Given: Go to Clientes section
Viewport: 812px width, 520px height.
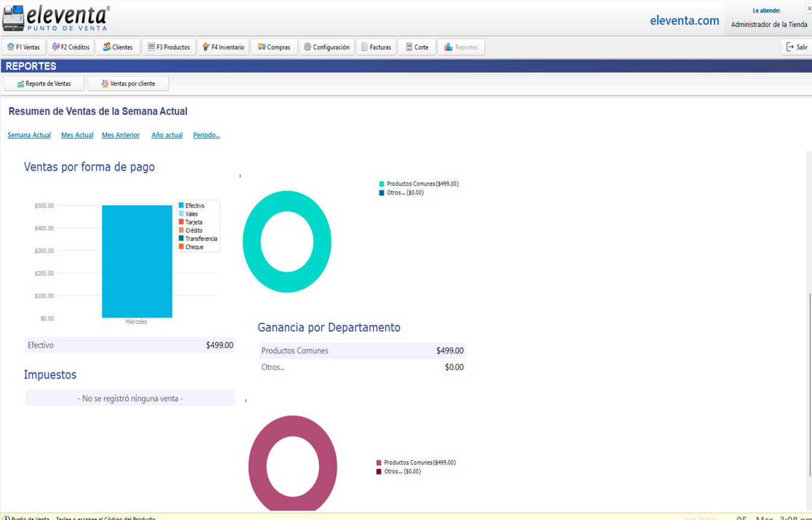Looking at the screenshot, I should (x=117, y=47).
